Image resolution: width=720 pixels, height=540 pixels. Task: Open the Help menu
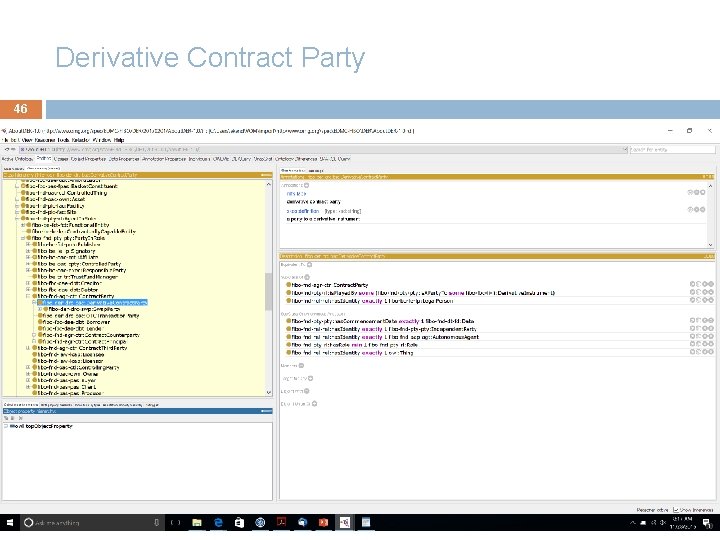pyautogui.click(x=118, y=140)
